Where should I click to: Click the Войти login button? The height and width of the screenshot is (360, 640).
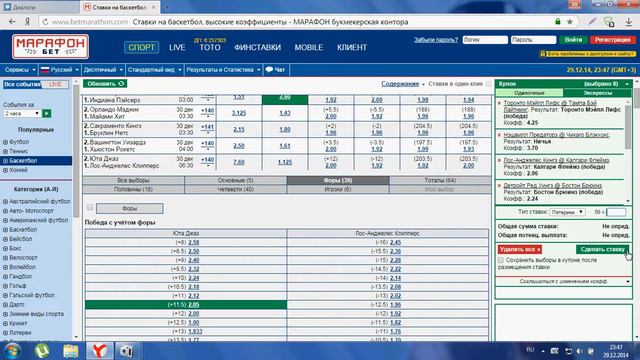573,40
